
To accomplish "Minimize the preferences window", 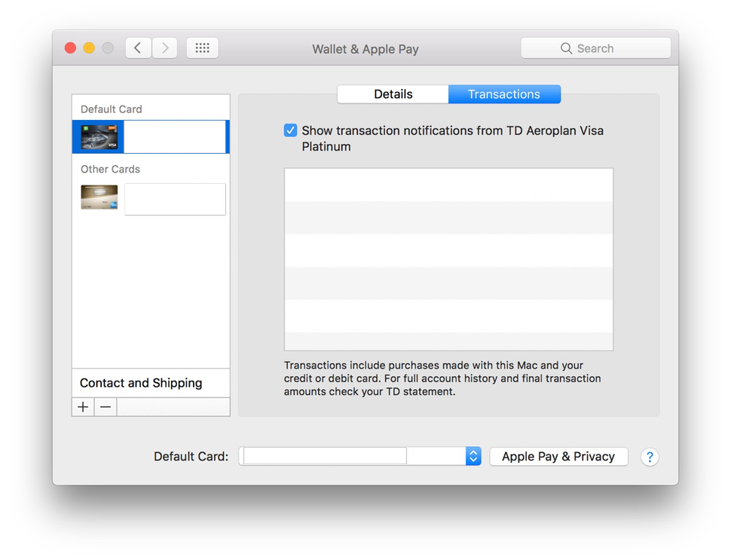I will click(x=88, y=47).
